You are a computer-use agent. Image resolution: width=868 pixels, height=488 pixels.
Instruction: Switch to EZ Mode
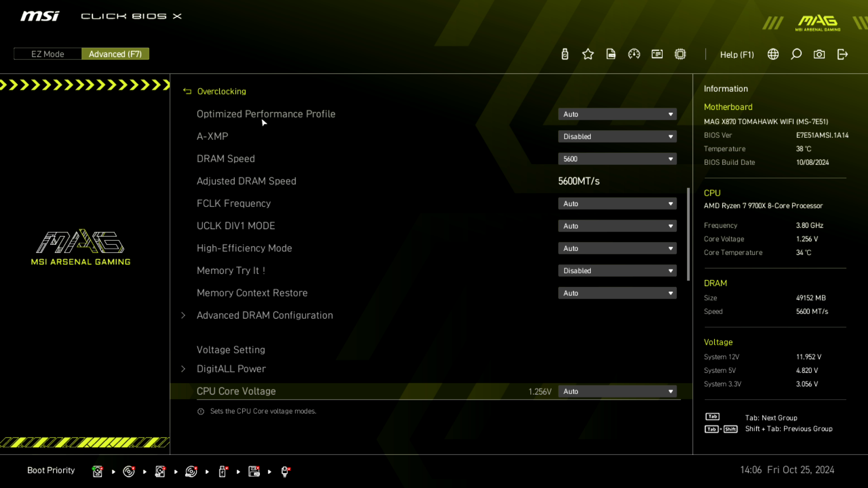47,54
